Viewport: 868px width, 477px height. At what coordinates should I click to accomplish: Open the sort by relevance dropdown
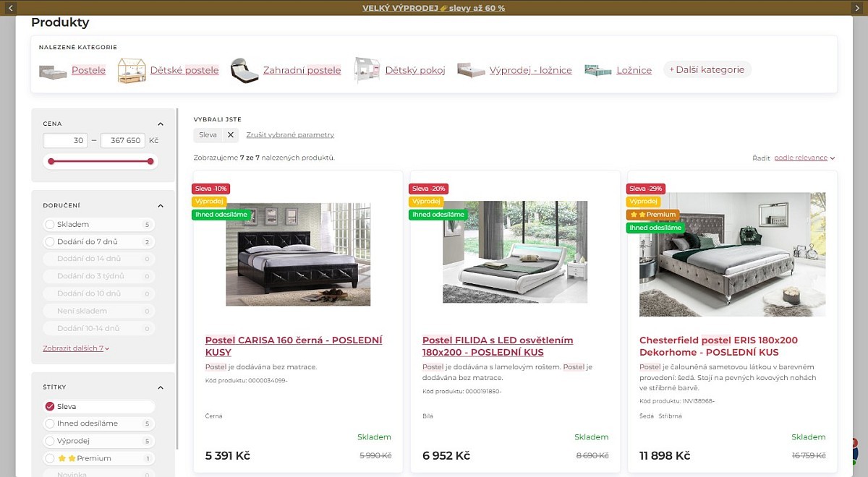point(804,158)
